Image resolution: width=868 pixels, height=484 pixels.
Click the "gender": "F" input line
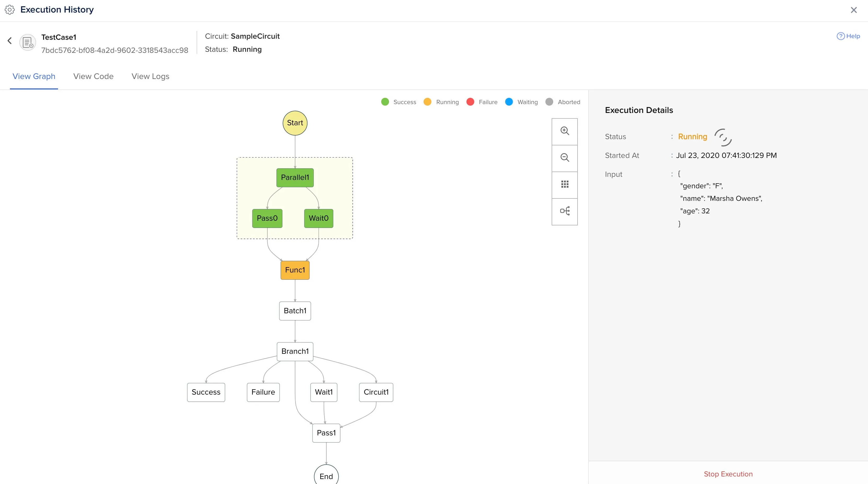701,186
